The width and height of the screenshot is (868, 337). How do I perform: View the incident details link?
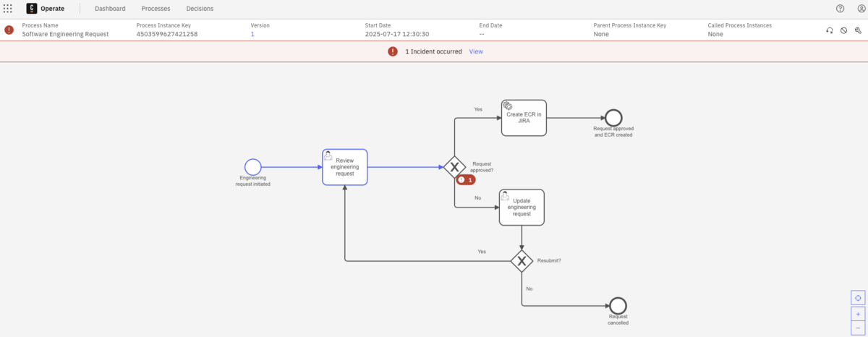pyautogui.click(x=476, y=51)
